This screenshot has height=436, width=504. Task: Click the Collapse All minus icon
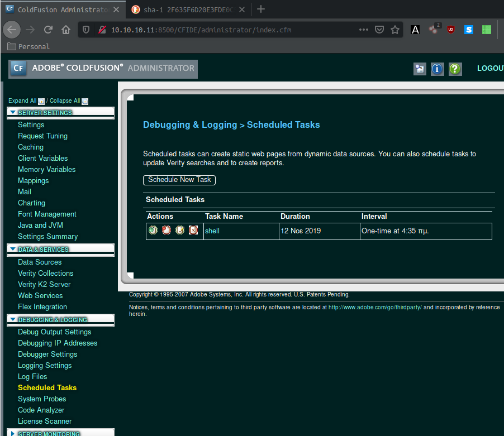coord(85,102)
